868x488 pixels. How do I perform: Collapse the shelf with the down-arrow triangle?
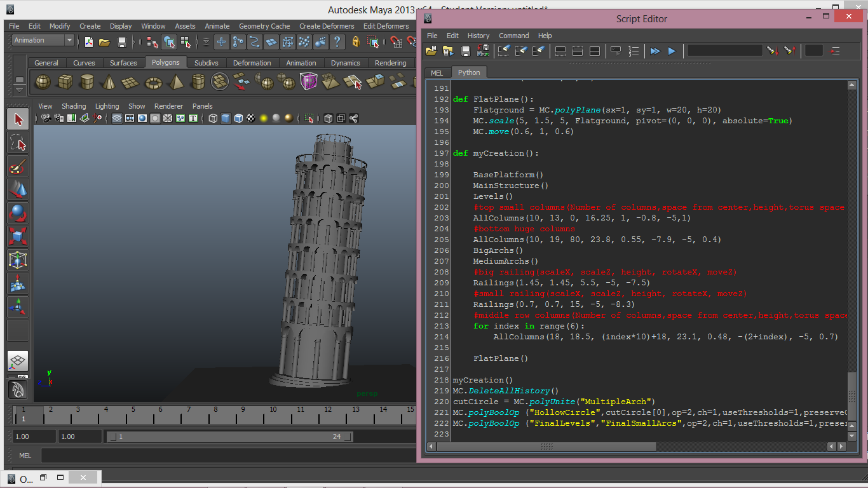tap(20, 90)
